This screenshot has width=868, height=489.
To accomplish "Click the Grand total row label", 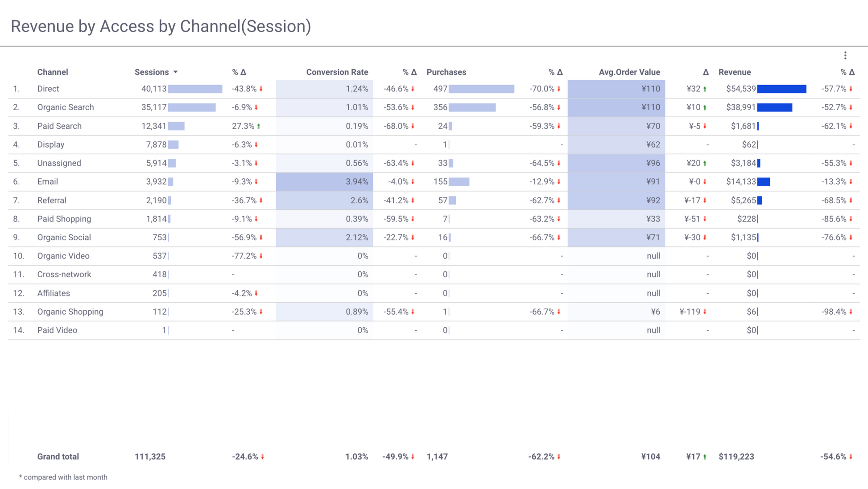I will (x=58, y=456).
